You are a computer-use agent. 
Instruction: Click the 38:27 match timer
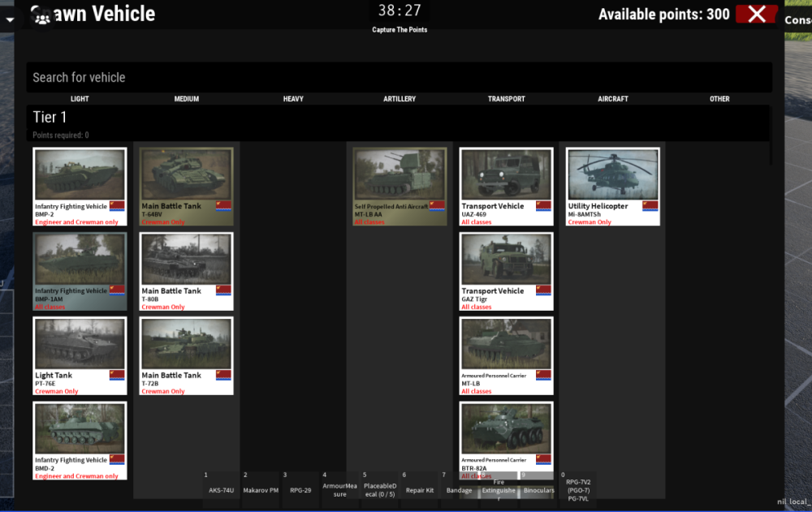click(x=400, y=11)
